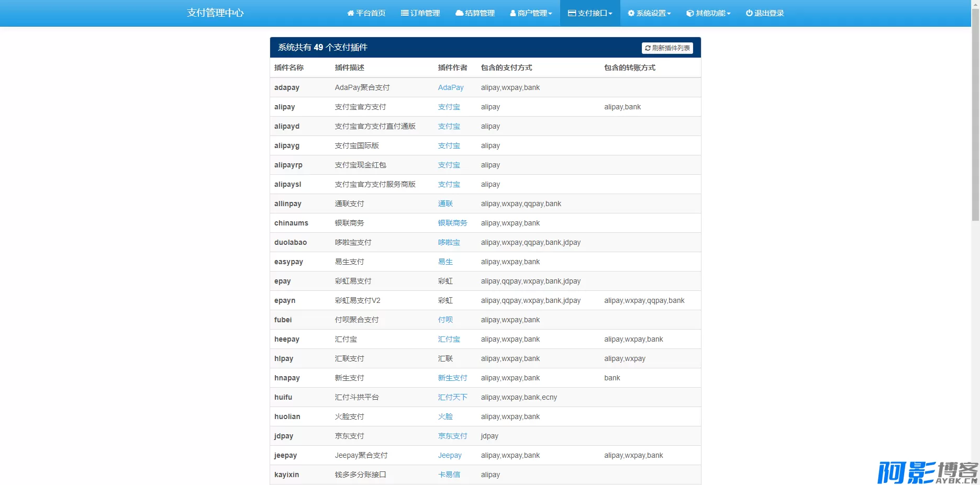Click the user icon for 商户管理
Image resolution: width=980 pixels, height=485 pixels.
(x=513, y=13)
